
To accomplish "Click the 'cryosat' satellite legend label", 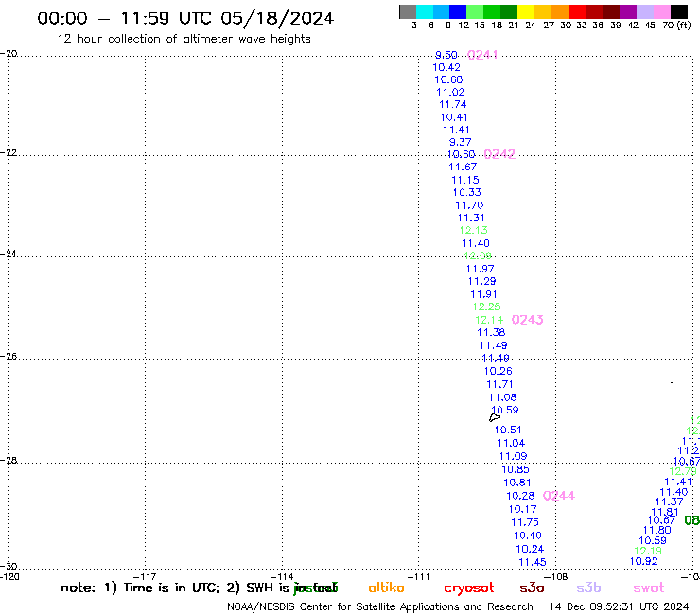I will pyautogui.click(x=469, y=589).
